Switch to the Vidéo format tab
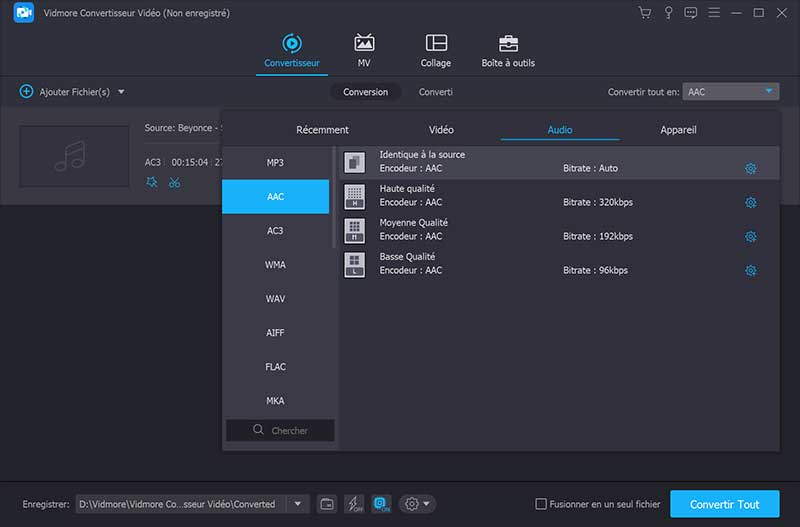Screen dimensions: 800x527 pyautogui.click(x=441, y=130)
